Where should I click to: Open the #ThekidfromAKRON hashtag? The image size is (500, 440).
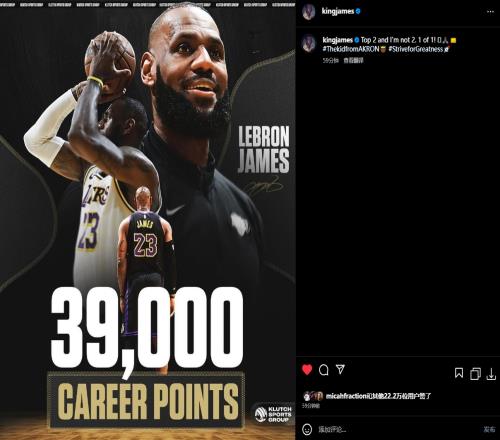351,49
